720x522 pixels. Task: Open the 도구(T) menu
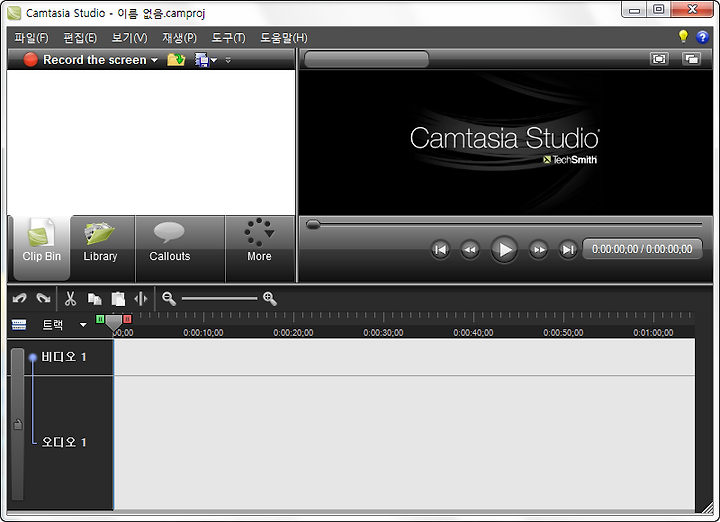click(x=228, y=38)
